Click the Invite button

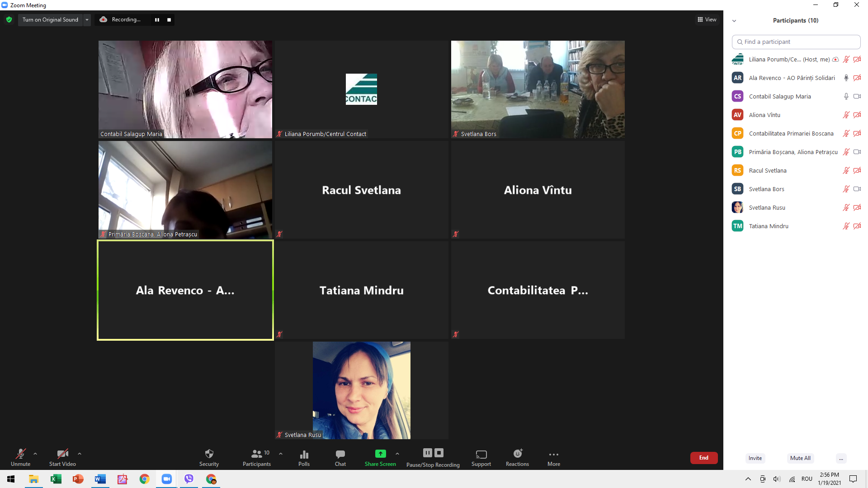[x=755, y=458]
